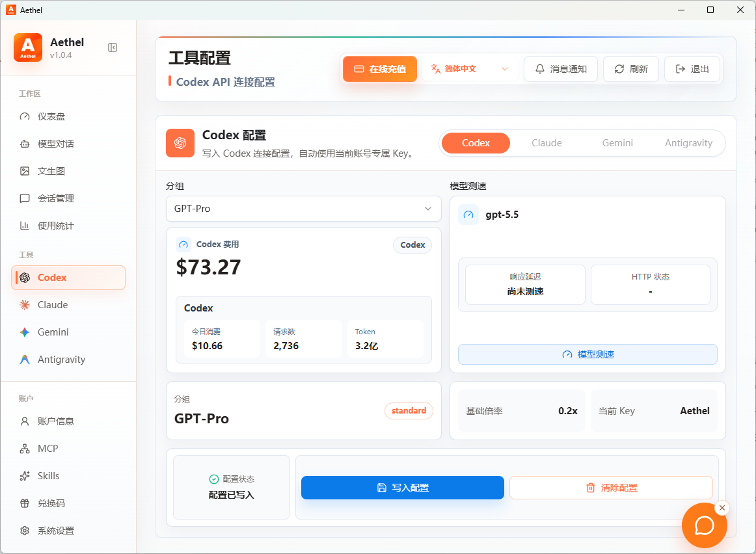Screen dimensions: 756x554
Task: Click 配置已写入 status text
Action: pyautogui.click(x=232, y=495)
